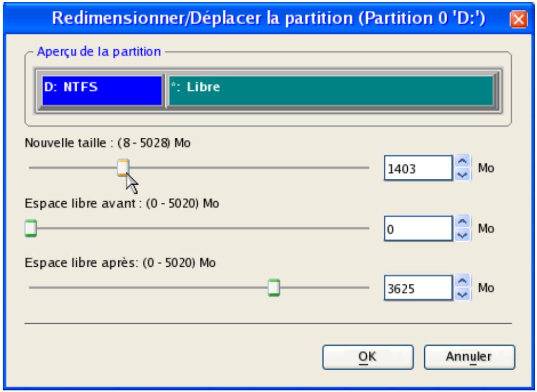The image size is (537, 392).
Task: Click the Espace libre après field showing 3625
Action: click(x=419, y=288)
